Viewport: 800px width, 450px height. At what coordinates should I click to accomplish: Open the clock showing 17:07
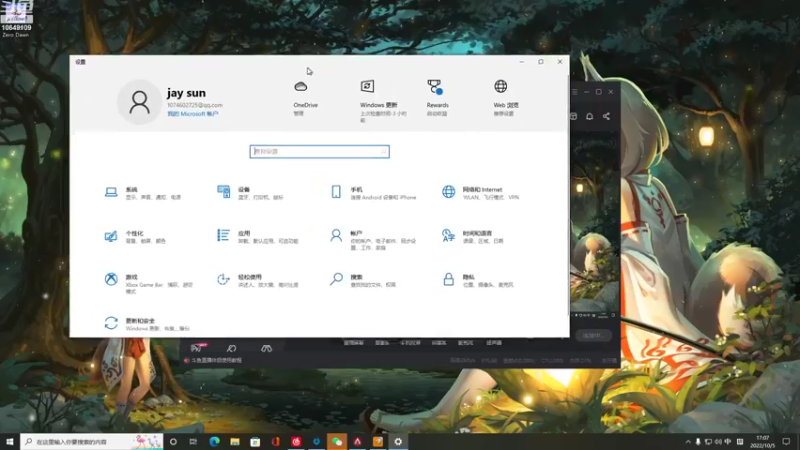click(763, 442)
